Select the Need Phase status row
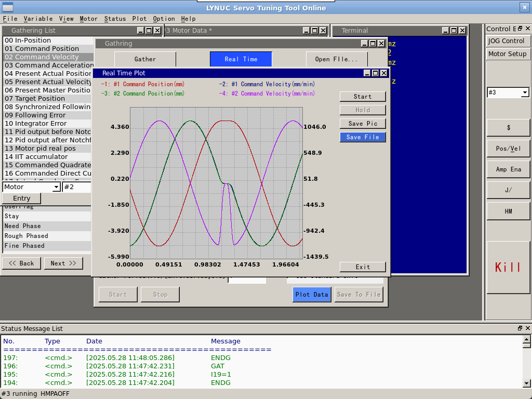The width and height of the screenshot is (532, 399). pos(47,226)
